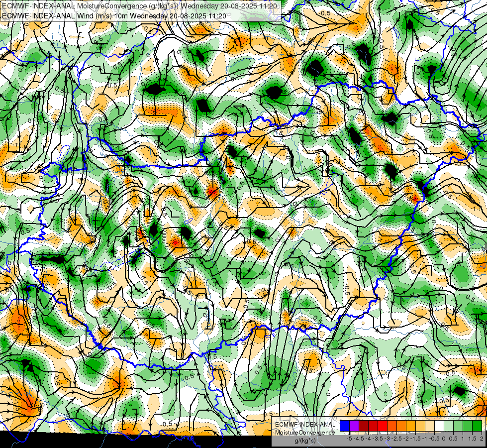Click the red-orange swatch between -3 and -2.5

point(392,426)
